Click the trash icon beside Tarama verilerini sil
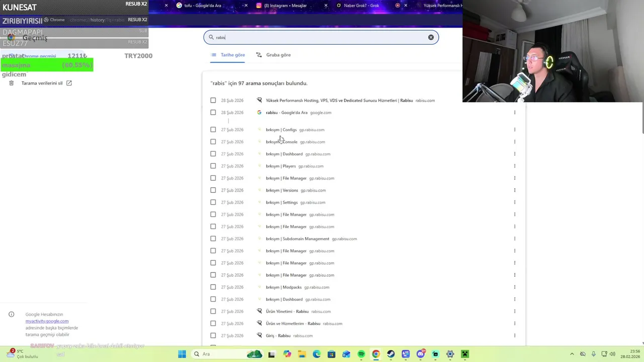Viewport: 644px width, 362px height. pos(12,83)
